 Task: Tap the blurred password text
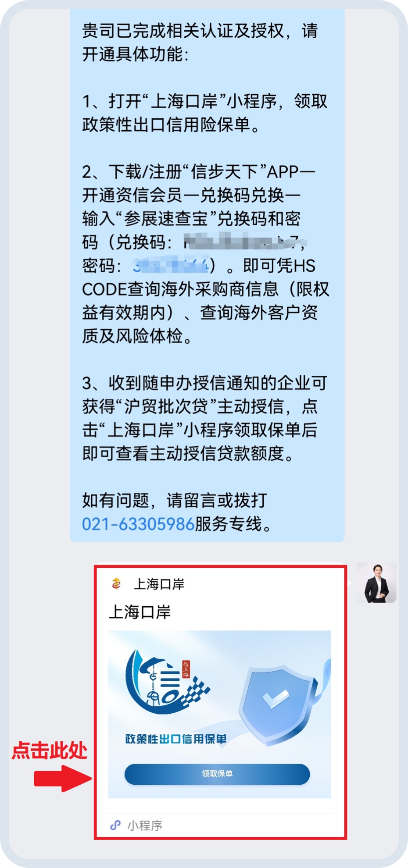pyautogui.click(x=171, y=265)
